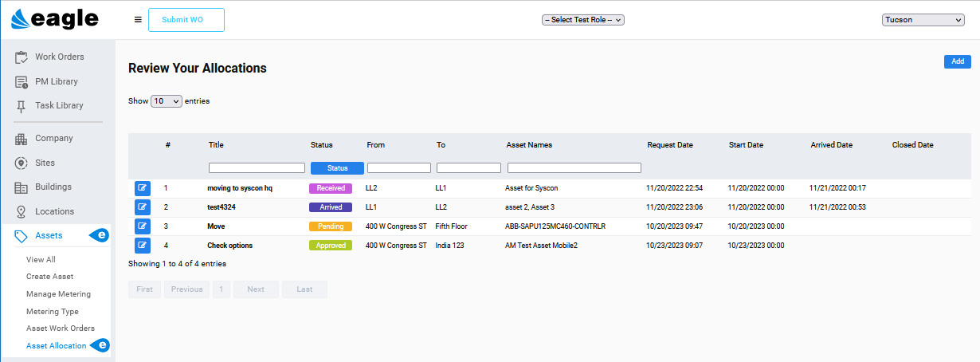Go to Company menu item
Image resolution: width=980 pixels, height=362 pixels.
(x=54, y=139)
